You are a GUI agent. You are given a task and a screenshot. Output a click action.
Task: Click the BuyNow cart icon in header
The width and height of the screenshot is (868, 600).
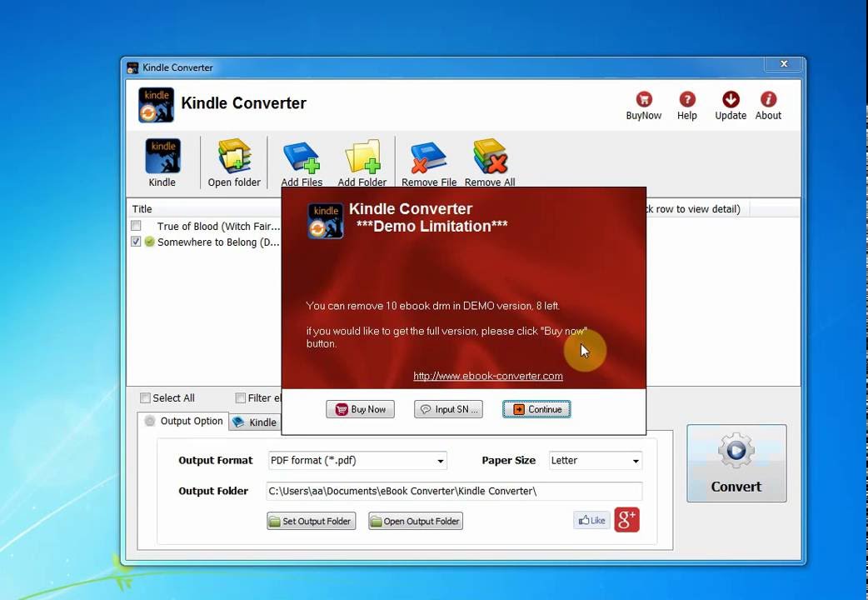643,100
